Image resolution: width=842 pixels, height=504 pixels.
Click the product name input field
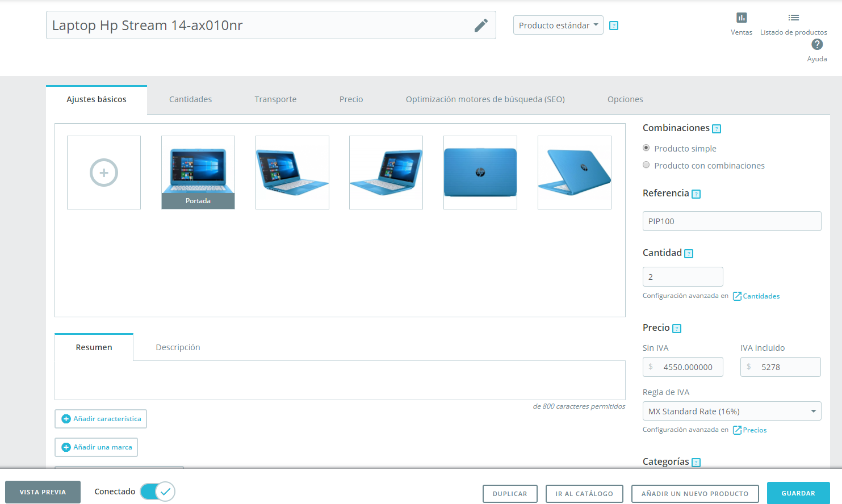[x=271, y=25]
